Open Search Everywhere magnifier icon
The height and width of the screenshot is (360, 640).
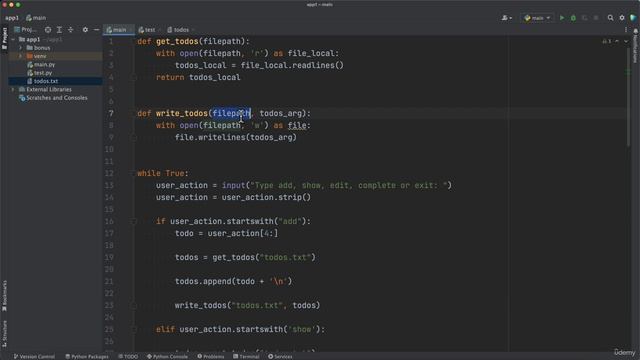click(610, 18)
